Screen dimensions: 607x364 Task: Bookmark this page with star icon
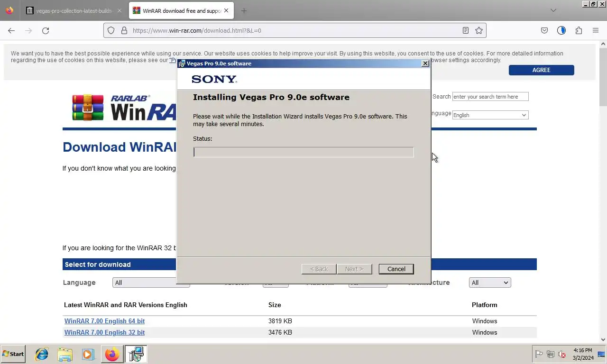point(479,30)
